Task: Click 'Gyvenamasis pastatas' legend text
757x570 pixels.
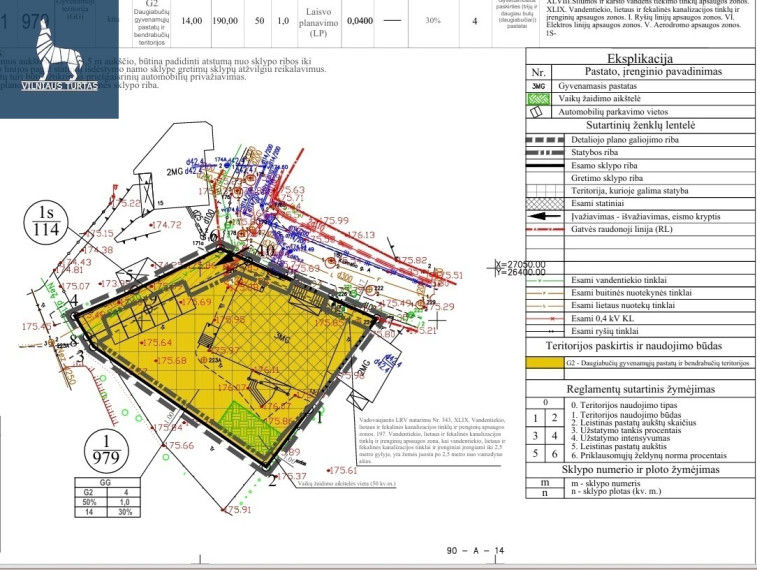Action: (x=597, y=86)
